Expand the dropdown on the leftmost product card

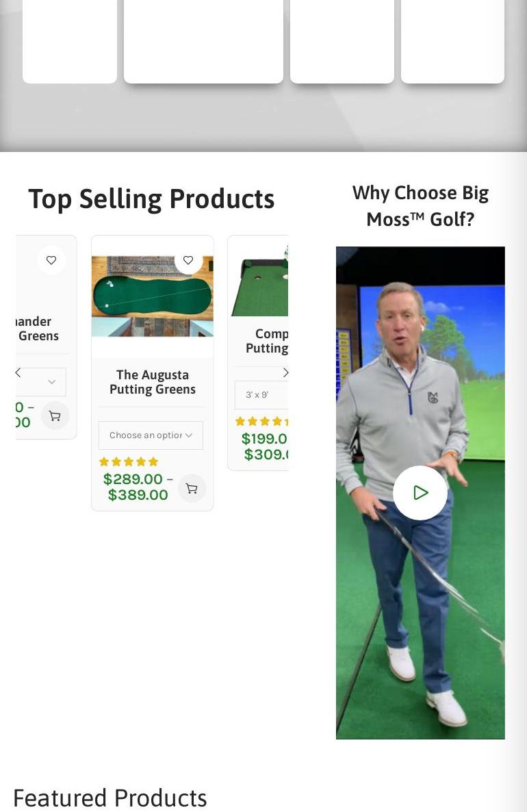click(x=42, y=381)
